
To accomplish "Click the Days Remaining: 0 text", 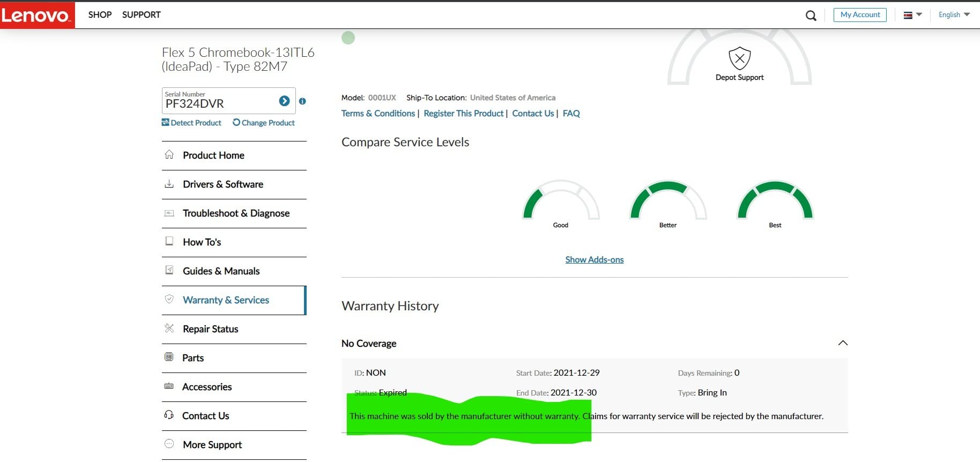I will [x=709, y=372].
